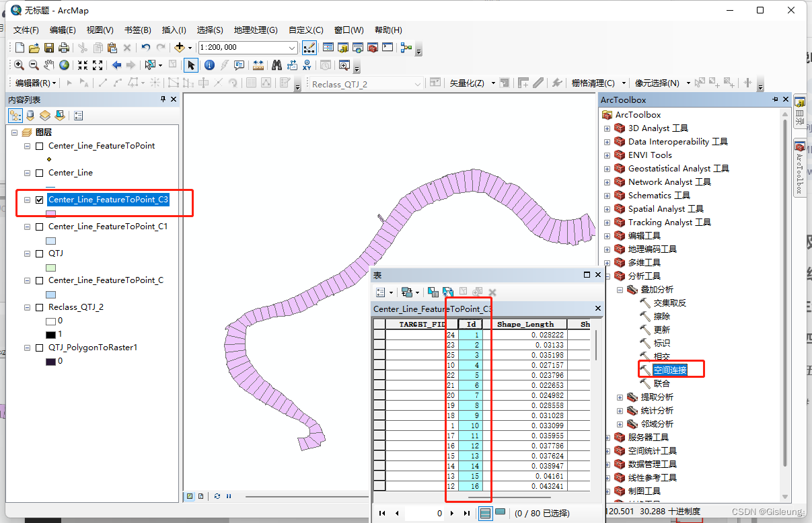Activate the Pan hand tool

coord(49,65)
